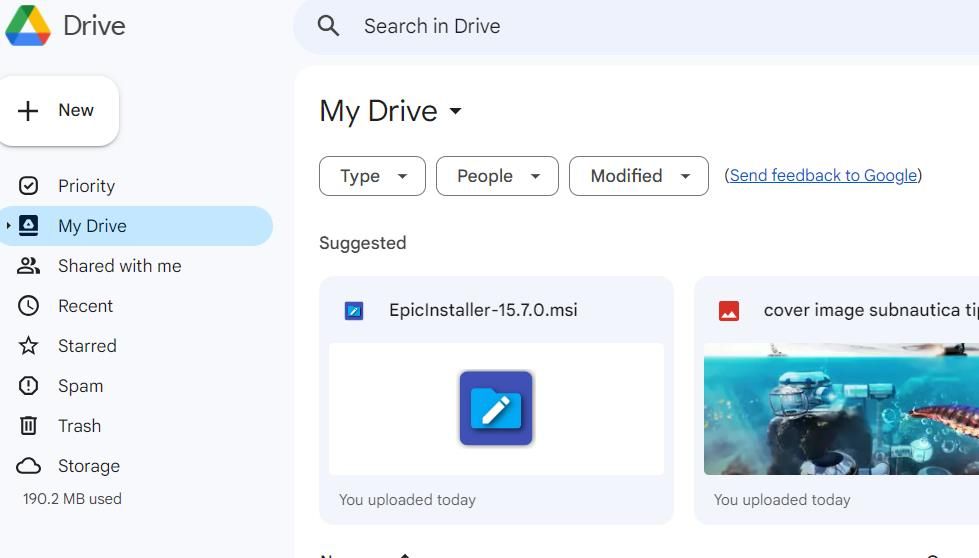The height and width of the screenshot is (558, 979).
Task: Click the Priority checkmark icon
Action: click(29, 186)
